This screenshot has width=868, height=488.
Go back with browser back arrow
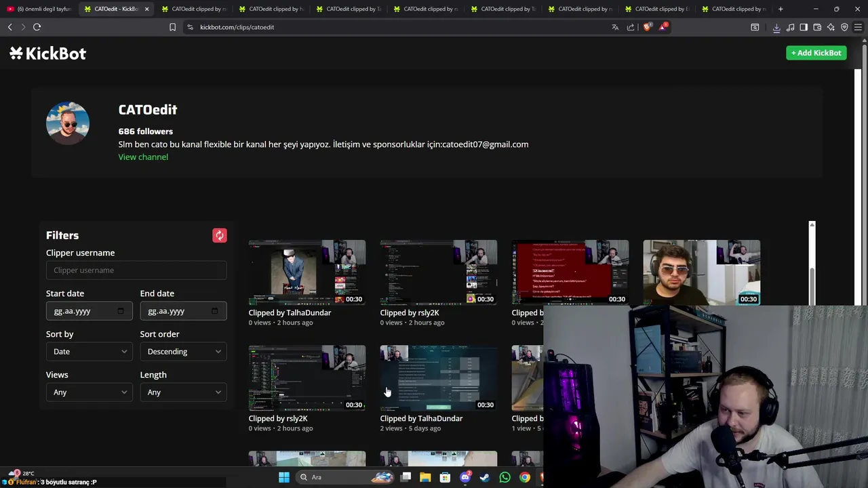click(x=9, y=27)
